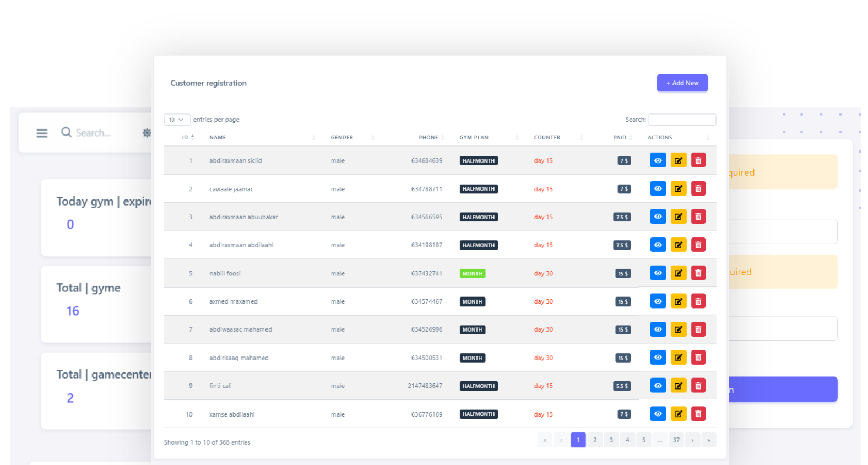868x465 pixels.
Task: Click the Total gyme card value 16
Action: coord(73,311)
